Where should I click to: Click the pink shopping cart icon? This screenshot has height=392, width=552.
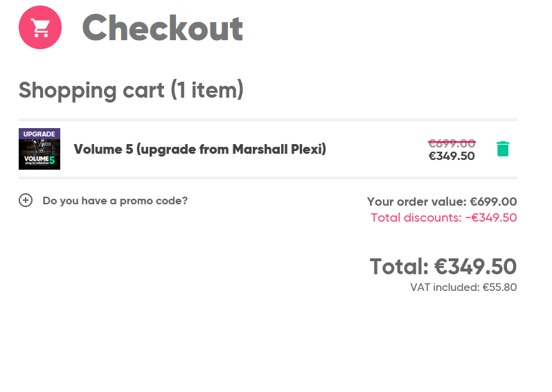coord(40,28)
